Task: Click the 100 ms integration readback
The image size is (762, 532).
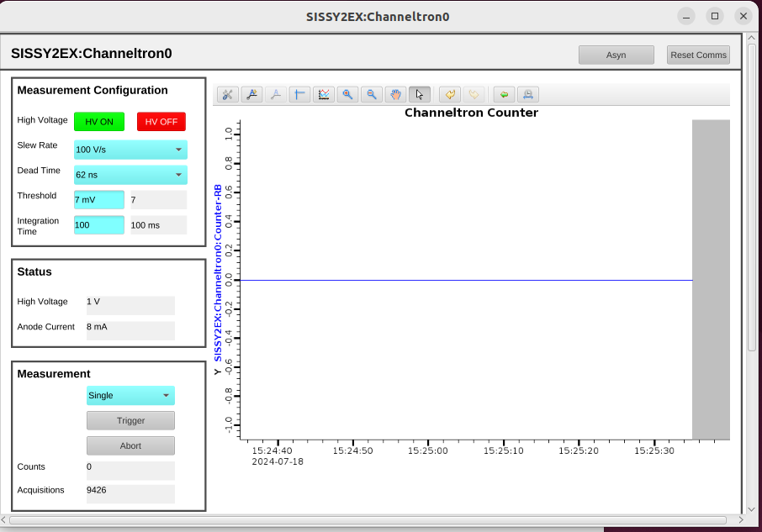Action: click(158, 224)
